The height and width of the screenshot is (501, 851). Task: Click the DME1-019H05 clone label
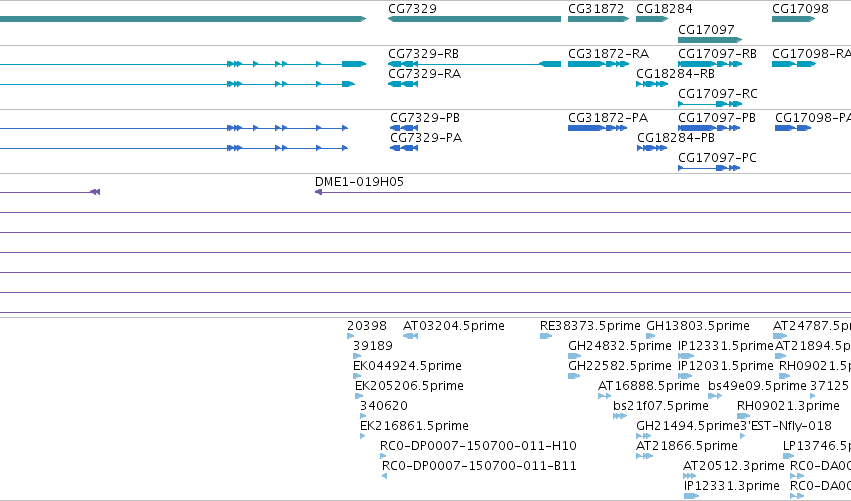coord(359,182)
